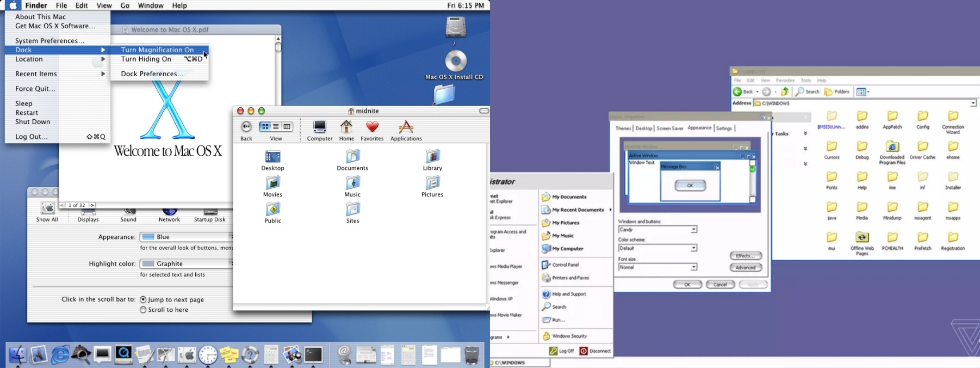The image size is (980, 368).
Task: Switch to Themes tab in Display Properties
Action: [x=623, y=128]
